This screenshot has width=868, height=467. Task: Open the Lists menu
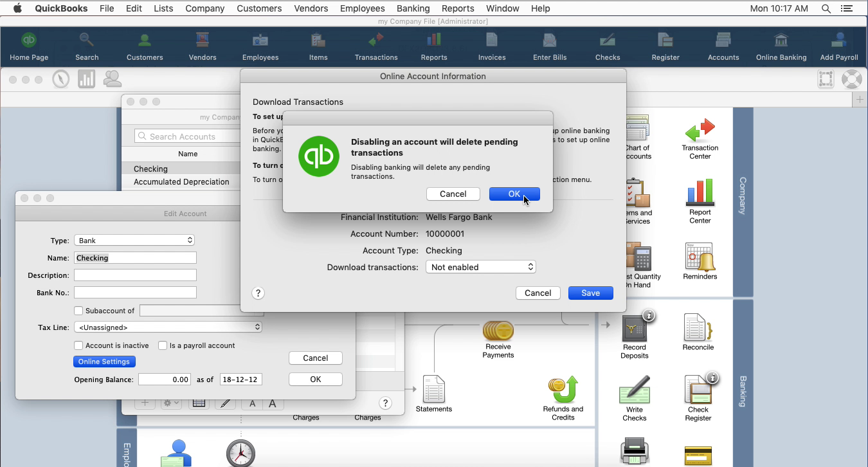coord(163,8)
